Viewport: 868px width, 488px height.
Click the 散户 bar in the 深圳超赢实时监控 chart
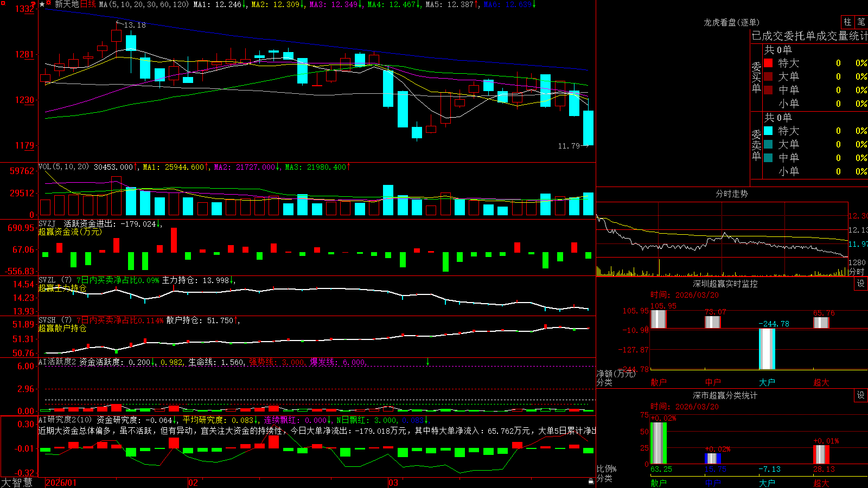coord(658,319)
